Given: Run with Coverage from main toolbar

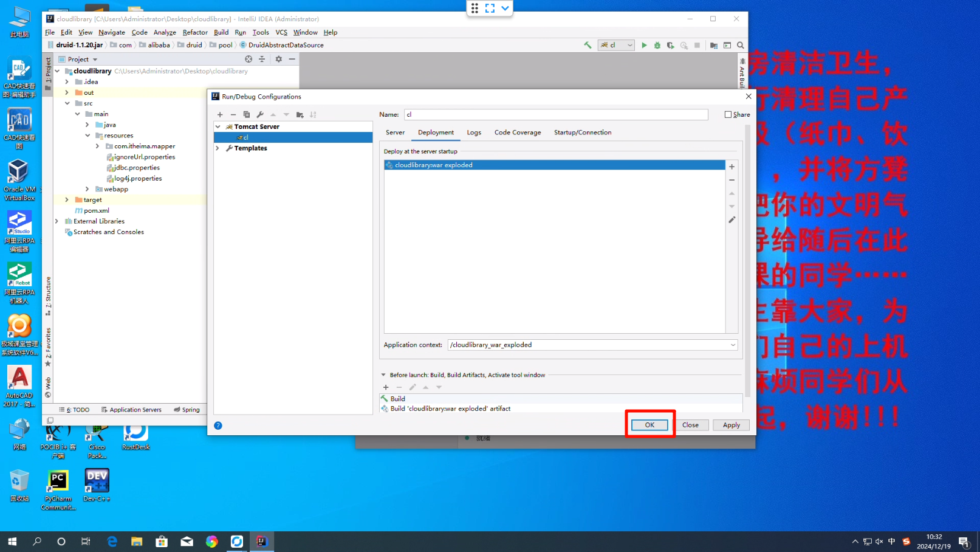Looking at the screenshot, I should click(x=671, y=45).
